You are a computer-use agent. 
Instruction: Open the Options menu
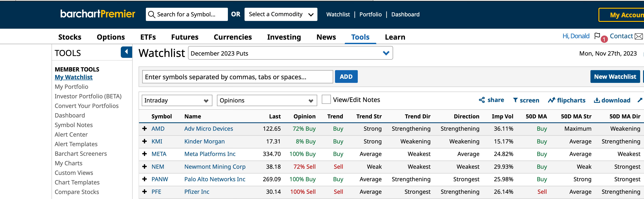(x=111, y=37)
